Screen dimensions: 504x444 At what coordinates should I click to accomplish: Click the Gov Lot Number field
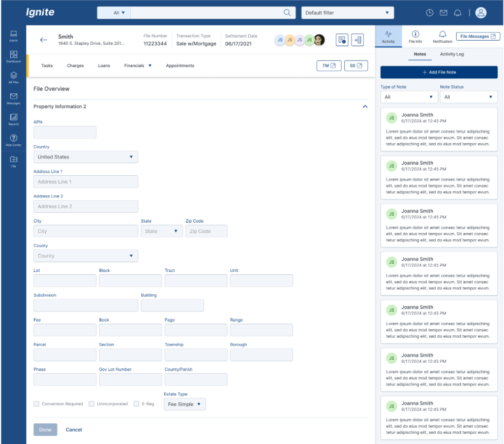(x=130, y=379)
